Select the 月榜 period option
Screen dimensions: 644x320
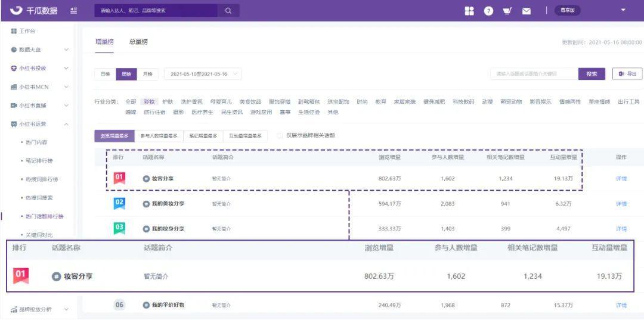coord(147,74)
